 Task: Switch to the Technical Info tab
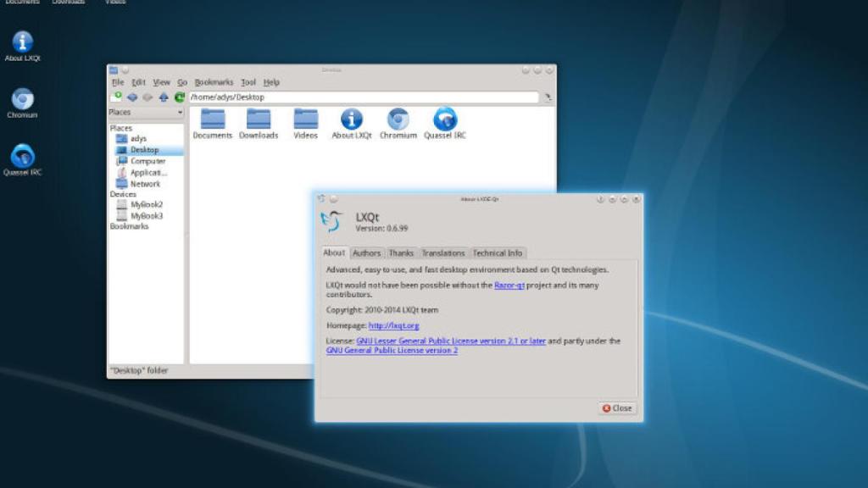[498, 252]
